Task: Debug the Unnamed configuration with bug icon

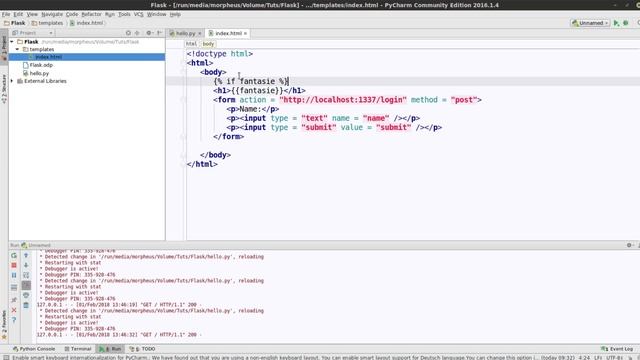Action: click(x=626, y=23)
